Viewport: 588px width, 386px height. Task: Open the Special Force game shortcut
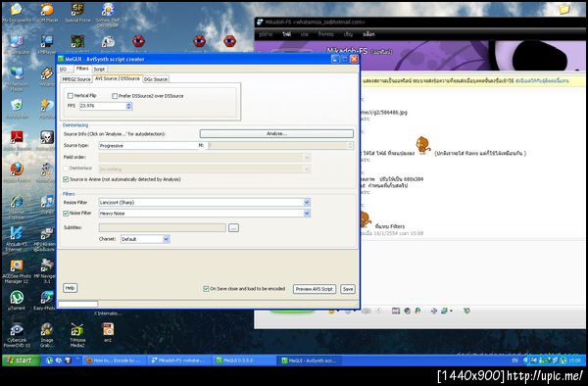77,13
